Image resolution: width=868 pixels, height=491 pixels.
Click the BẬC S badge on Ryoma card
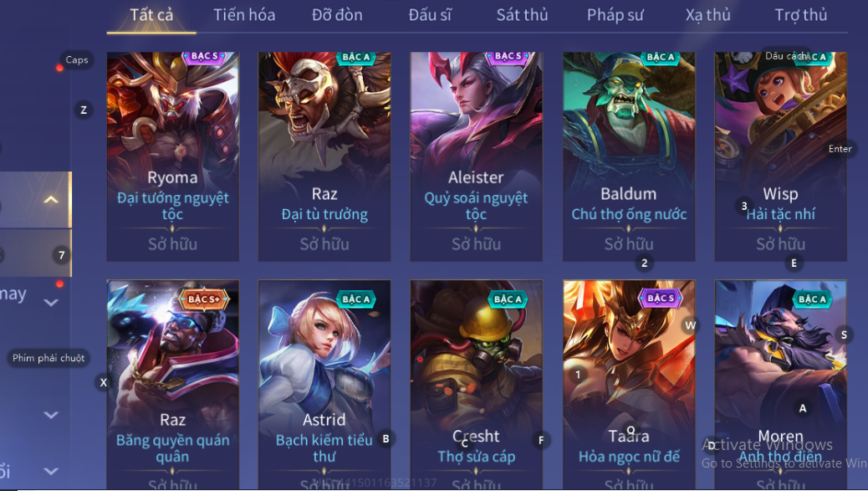click(x=205, y=57)
